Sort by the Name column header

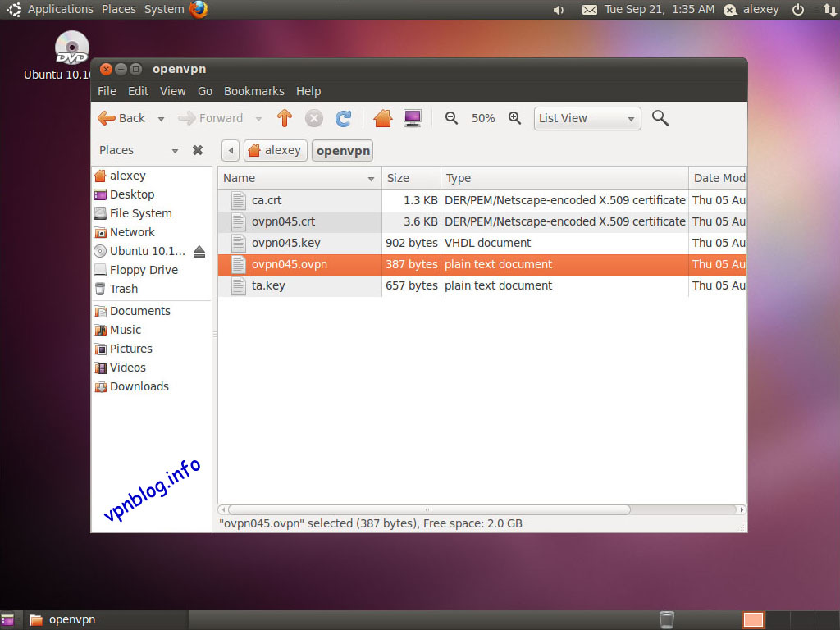pos(299,178)
